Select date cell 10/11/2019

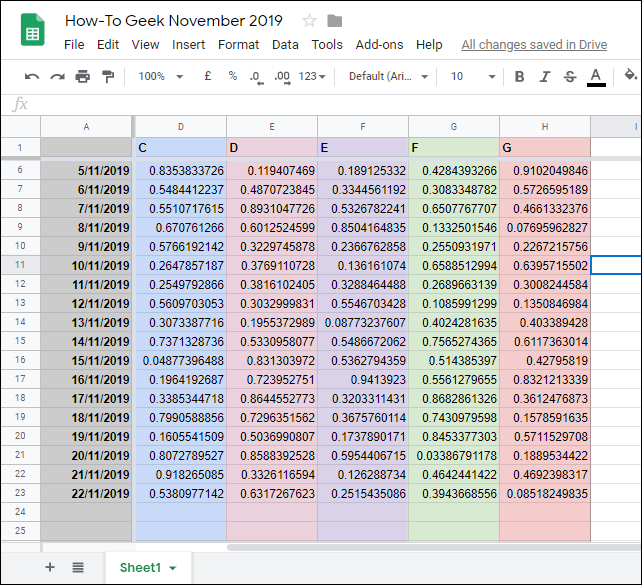click(86, 265)
